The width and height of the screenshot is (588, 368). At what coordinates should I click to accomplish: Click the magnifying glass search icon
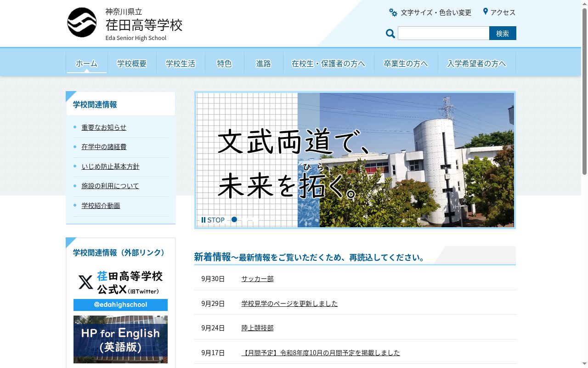coord(390,34)
